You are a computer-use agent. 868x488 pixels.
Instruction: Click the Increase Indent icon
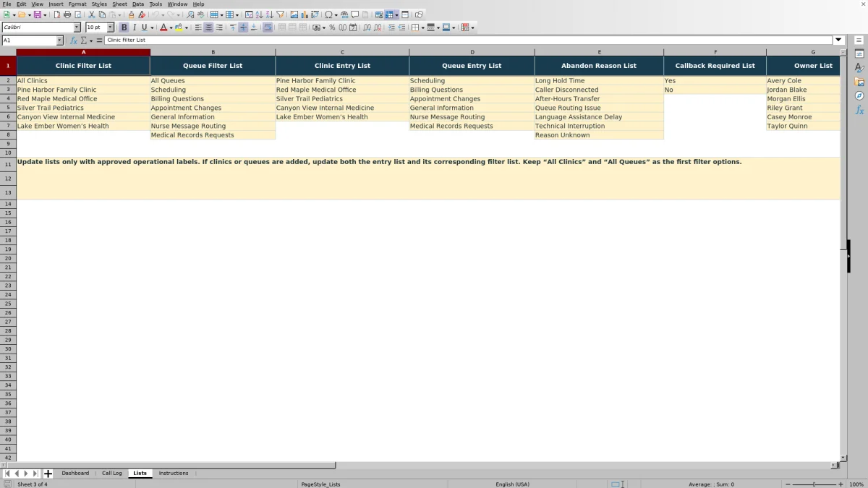click(391, 27)
